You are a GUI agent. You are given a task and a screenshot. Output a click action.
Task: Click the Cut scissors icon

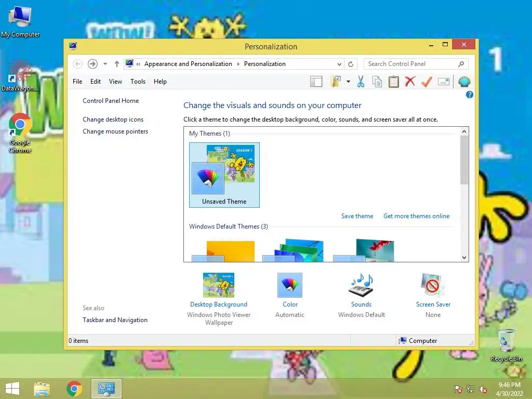[361, 82]
